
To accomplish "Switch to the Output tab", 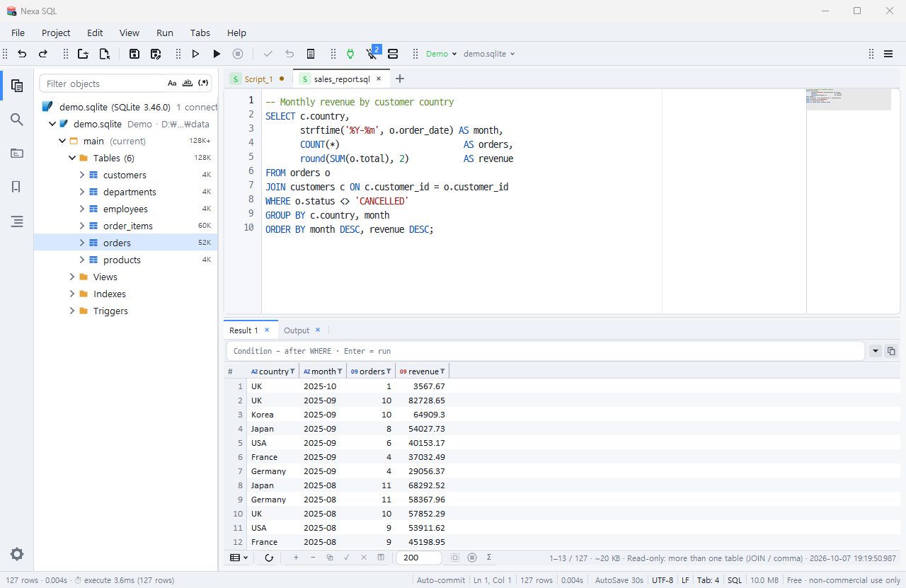I will click(x=297, y=330).
